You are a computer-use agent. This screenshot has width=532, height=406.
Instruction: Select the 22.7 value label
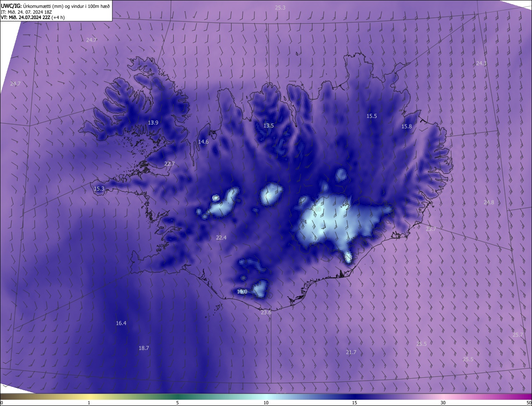pyautogui.click(x=170, y=164)
